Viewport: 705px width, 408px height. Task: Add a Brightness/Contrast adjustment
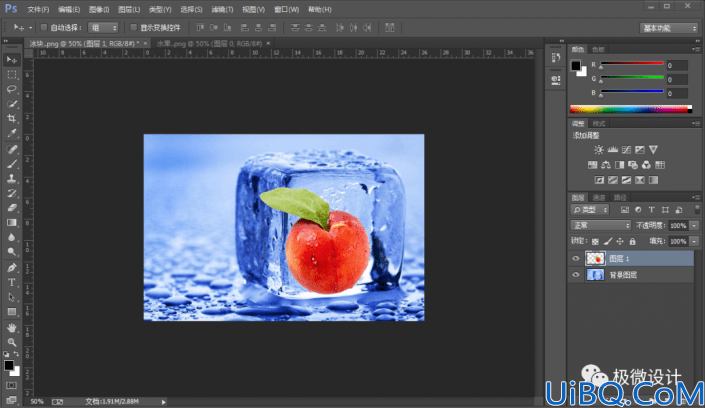tap(598, 149)
